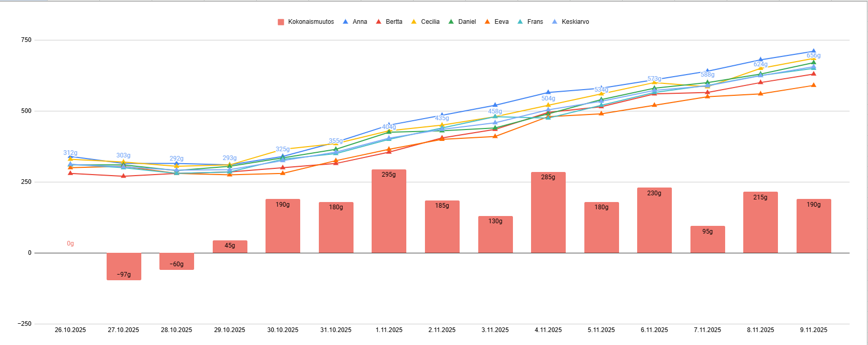Select the Keskiarvo legend label text
Screen dimensions: 868x345
tap(575, 22)
